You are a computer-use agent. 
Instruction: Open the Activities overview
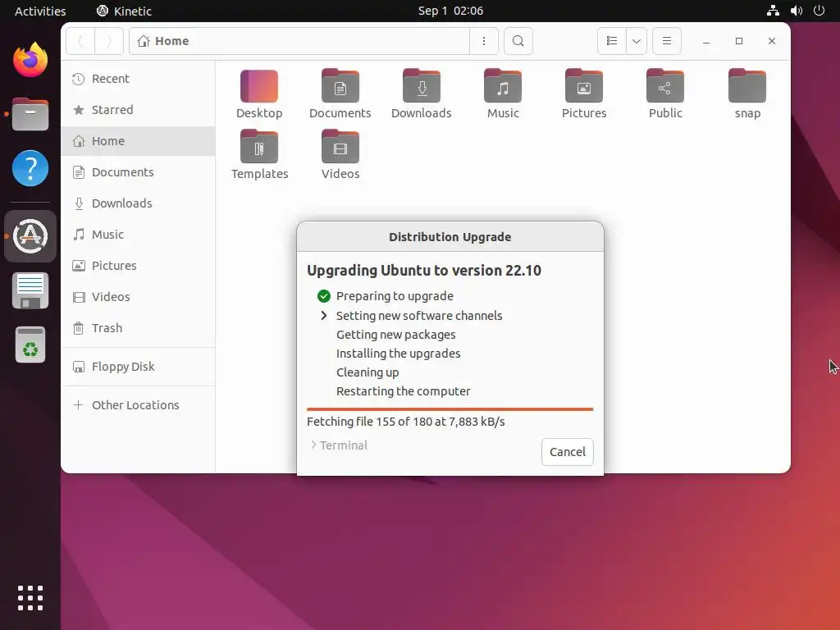click(40, 11)
